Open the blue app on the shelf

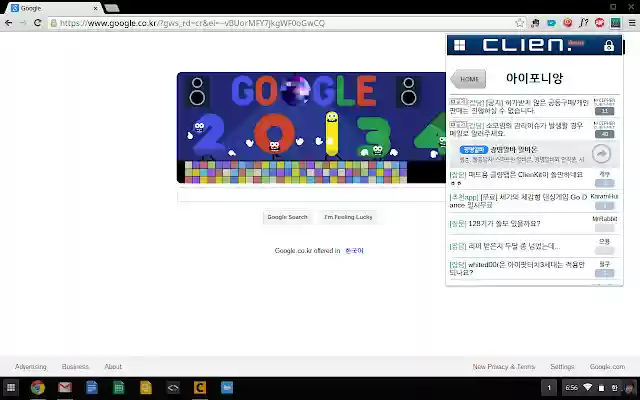tap(227, 387)
